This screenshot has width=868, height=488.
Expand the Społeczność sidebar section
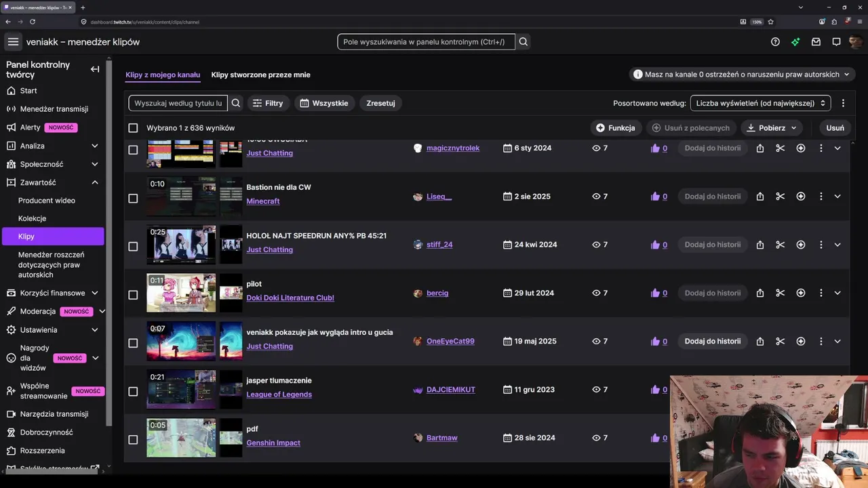95,164
